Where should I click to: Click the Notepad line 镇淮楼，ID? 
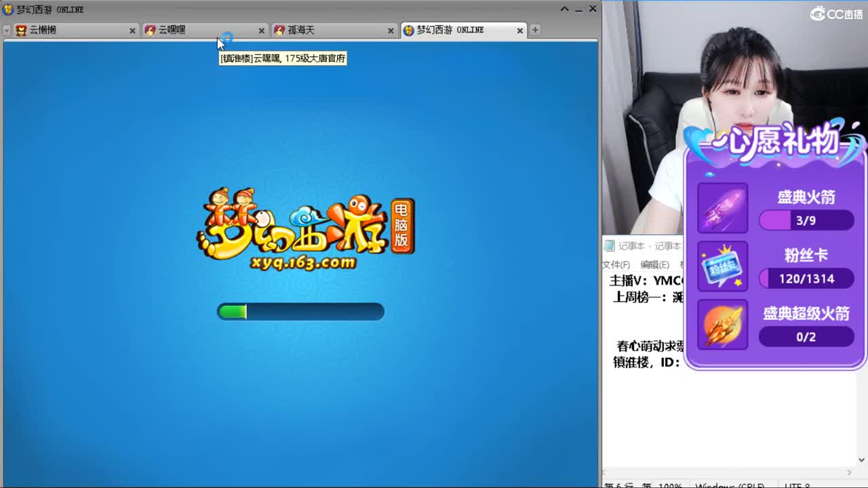click(x=647, y=363)
